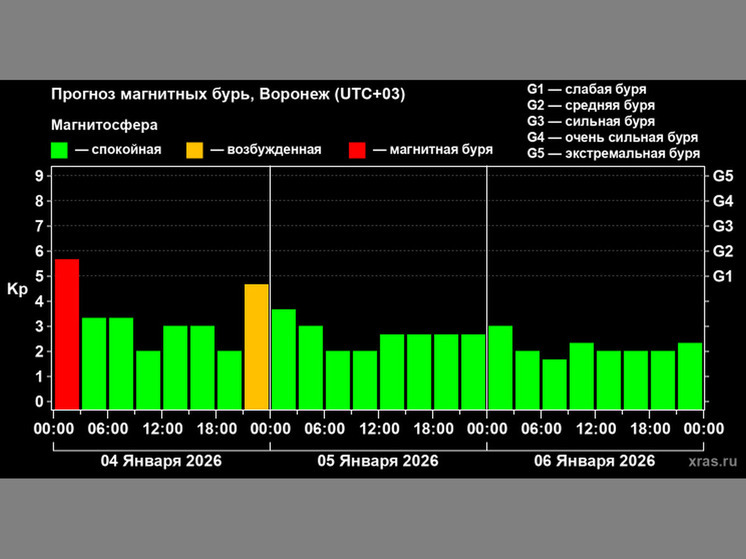
Task: Click the 'G3 — сильная буря' legend entry
Action: (590, 121)
